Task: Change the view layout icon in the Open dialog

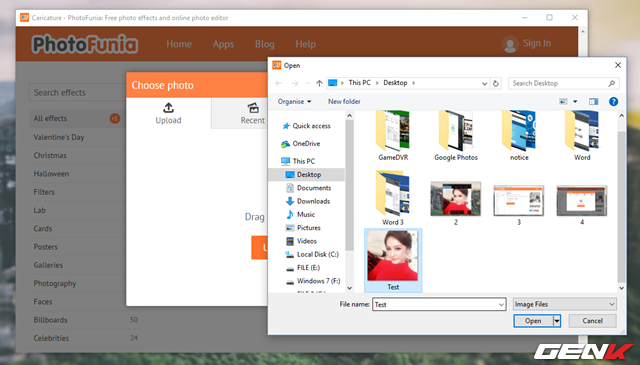Action: click(563, 102)
